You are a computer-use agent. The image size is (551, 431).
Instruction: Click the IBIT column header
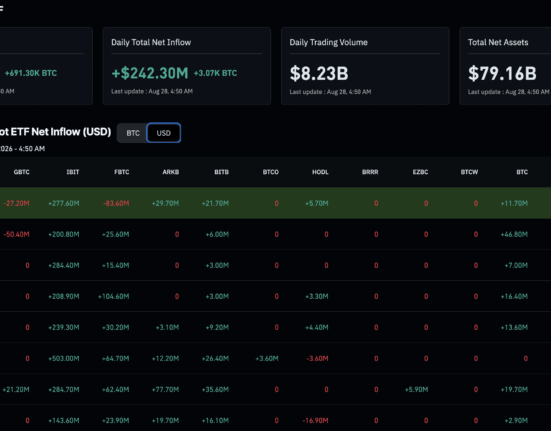pyautogui.click(x=73, y=172)
